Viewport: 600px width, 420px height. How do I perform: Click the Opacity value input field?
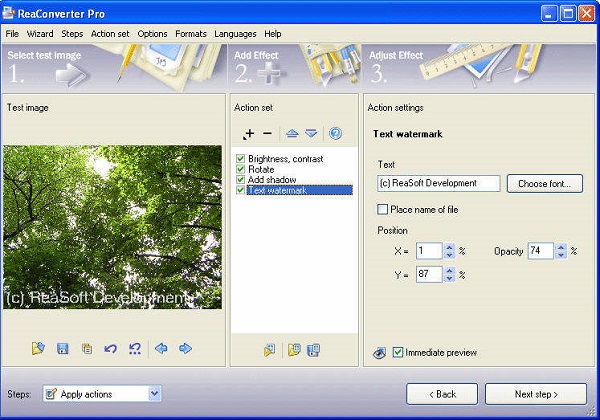click(x=541, y=251)
